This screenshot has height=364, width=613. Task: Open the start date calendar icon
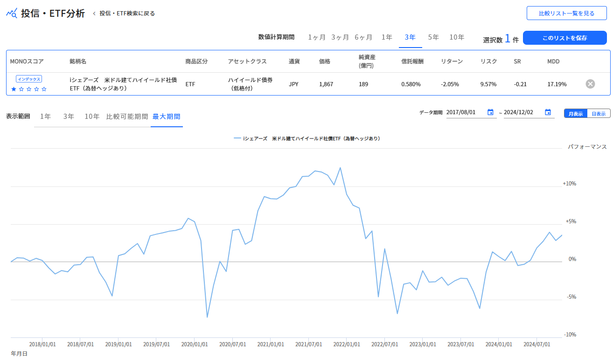[490, 112]
